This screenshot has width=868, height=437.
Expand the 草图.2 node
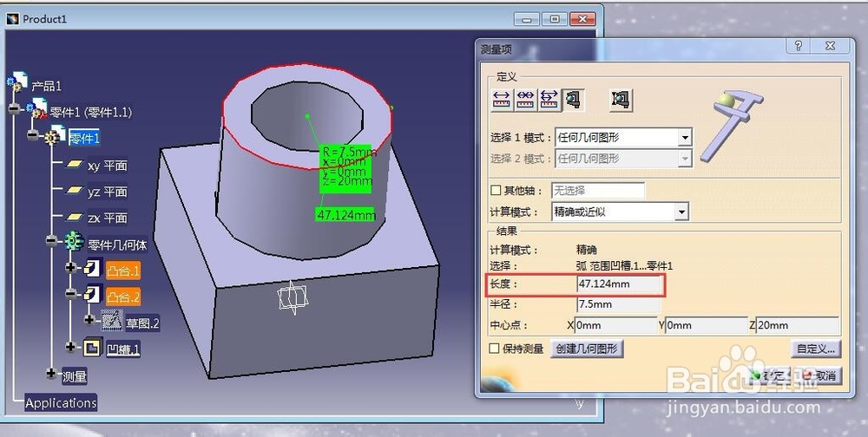pos(89,320)
